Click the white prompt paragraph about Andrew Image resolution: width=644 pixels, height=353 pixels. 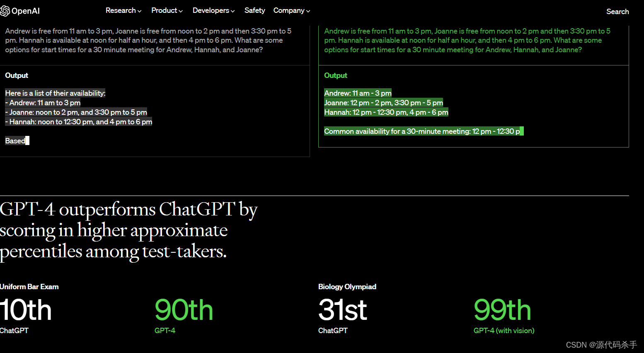pos(148,40)
